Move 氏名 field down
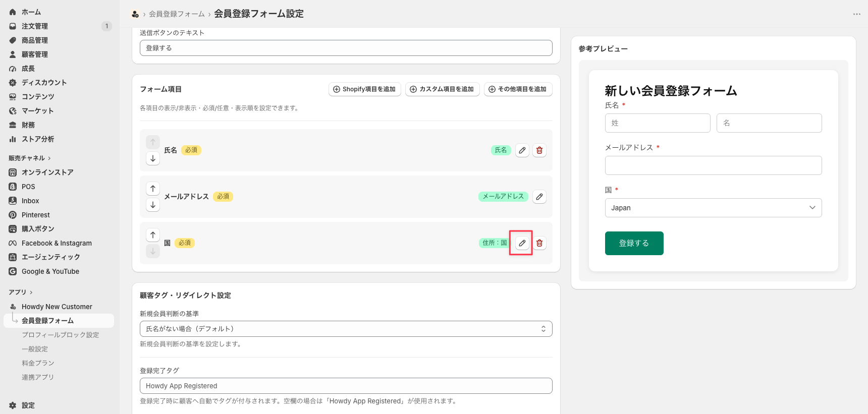868x414 pixels. click(153, 158)
